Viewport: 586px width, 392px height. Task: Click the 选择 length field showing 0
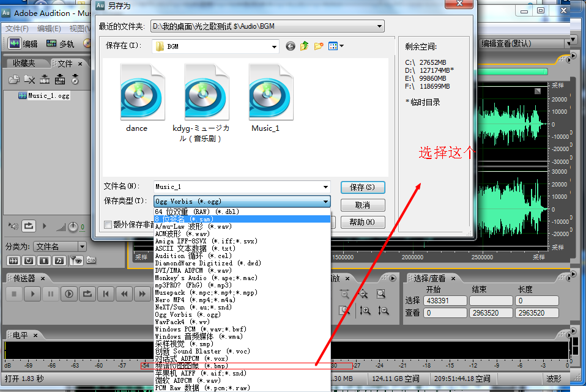pos(537,300)
